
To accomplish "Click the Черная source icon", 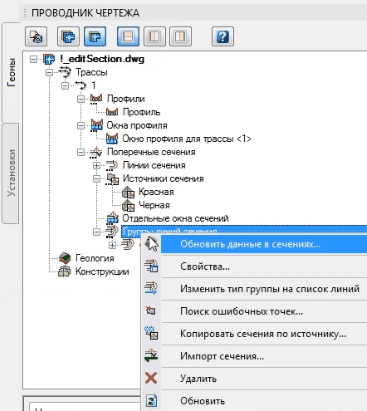I will coord(129,205).
